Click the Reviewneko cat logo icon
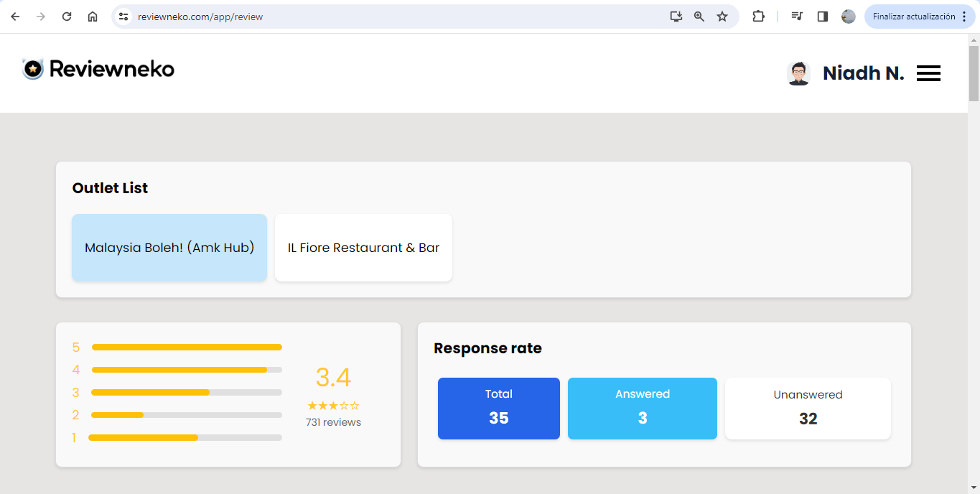 33,69
